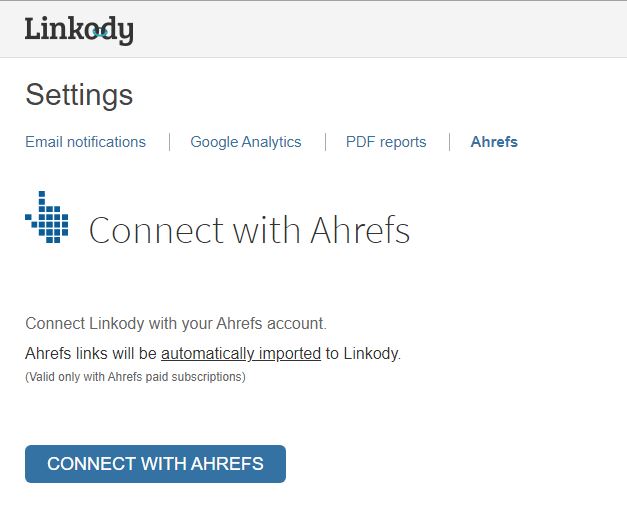This screenshot has height=514, width=627.
Task: Select the bold Ahrefs settings tab
Action: coord(494,142)
